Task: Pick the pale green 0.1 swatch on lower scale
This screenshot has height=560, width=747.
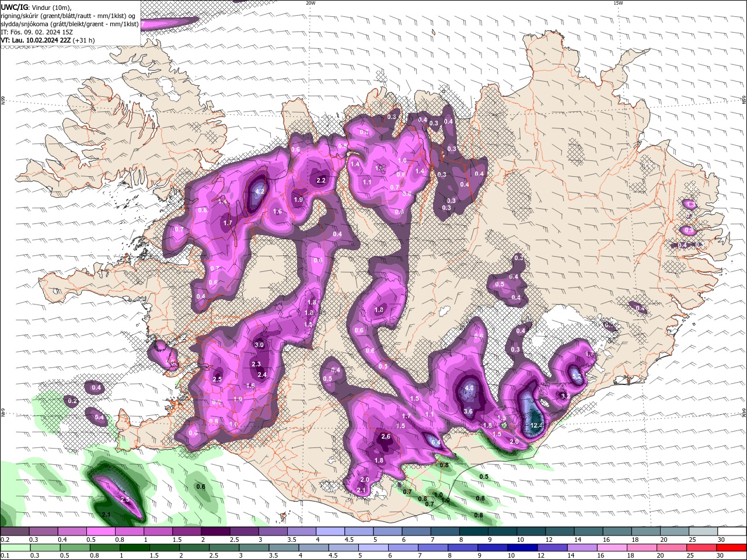Action: tap(15, 548)
